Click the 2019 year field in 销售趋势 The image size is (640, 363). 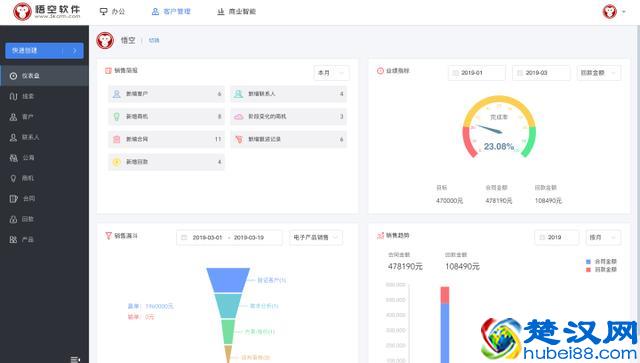tap(557, 237)
